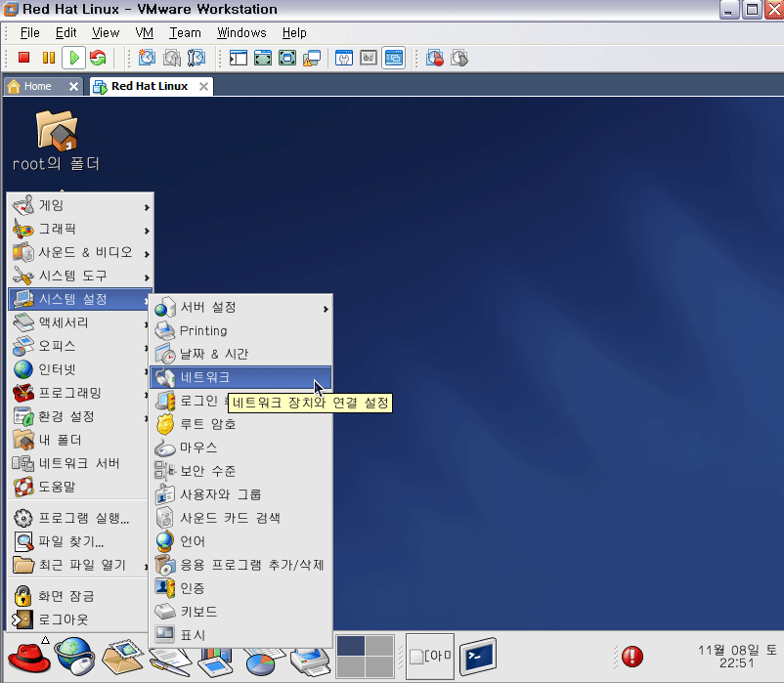Revert to snapshot from the toolbar
784x683 pixels.
click(x=171, y=58)
